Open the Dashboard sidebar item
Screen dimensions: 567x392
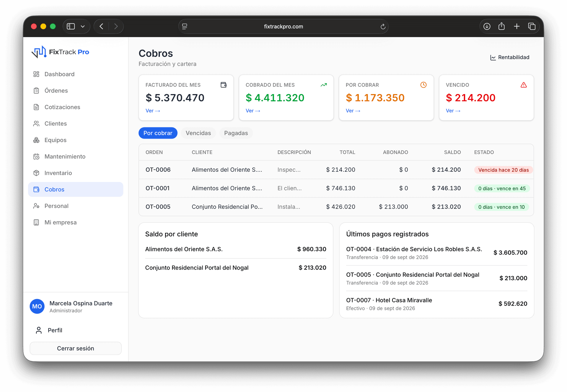pos(76,74)
